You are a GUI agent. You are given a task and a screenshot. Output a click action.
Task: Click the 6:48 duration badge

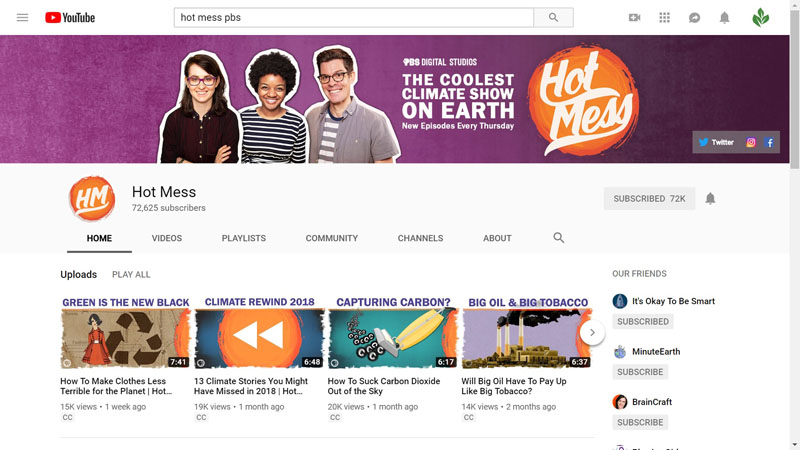tap(312, 362)
